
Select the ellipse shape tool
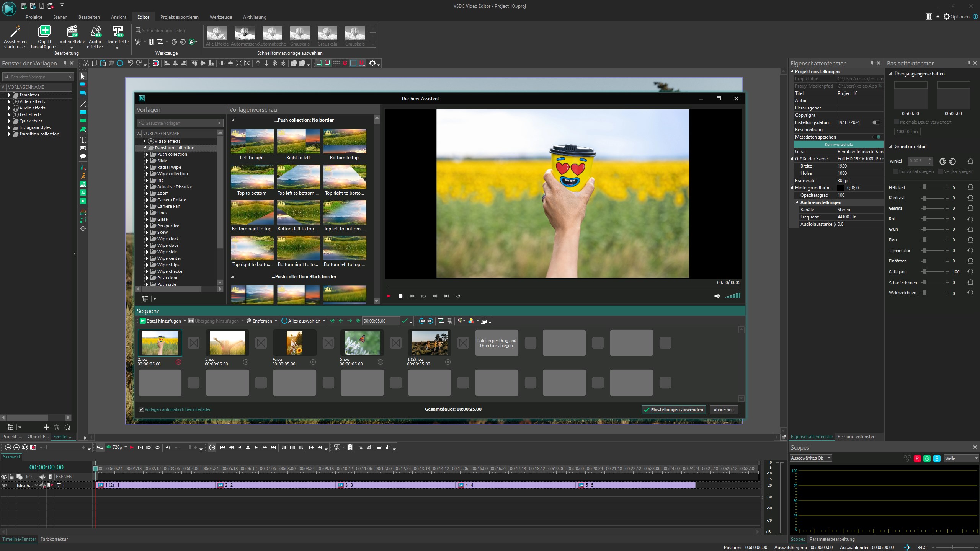coord(83,121)
